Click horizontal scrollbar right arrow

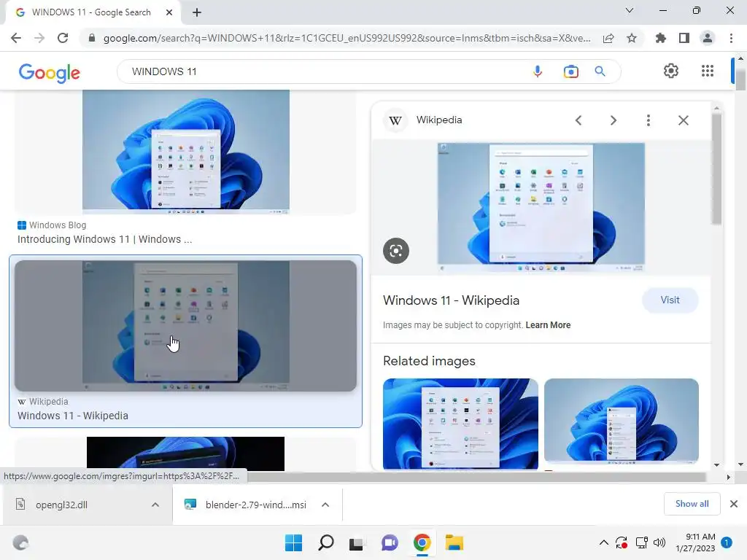pyautogui.click(x=728, y=477)
